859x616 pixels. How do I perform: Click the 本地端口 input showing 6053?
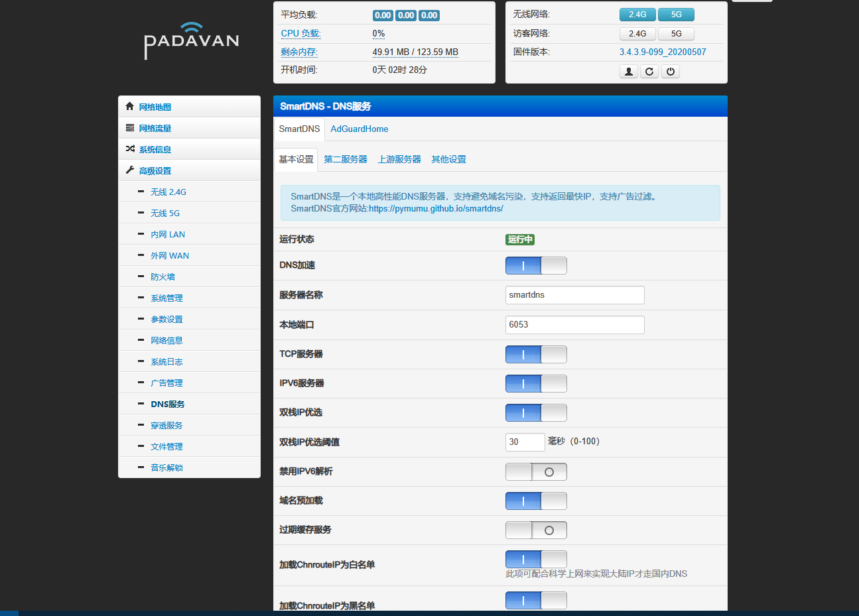pyautogui.click(x=574, y=324)
